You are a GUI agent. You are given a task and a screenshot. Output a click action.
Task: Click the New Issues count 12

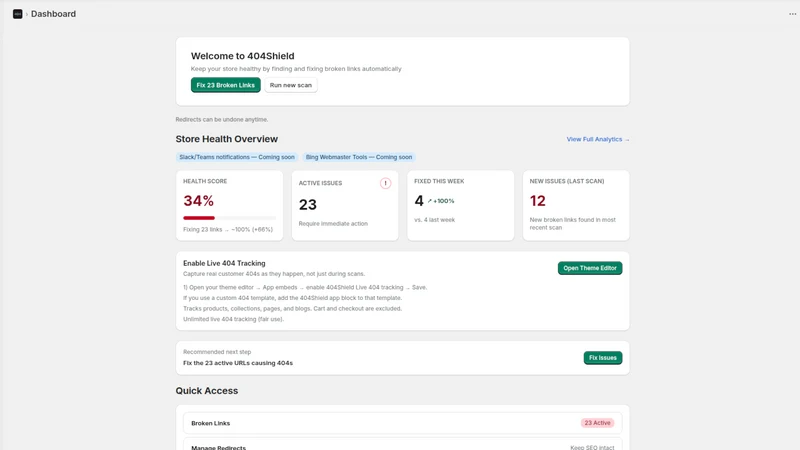pyautogui.click(x=538, y=201)
